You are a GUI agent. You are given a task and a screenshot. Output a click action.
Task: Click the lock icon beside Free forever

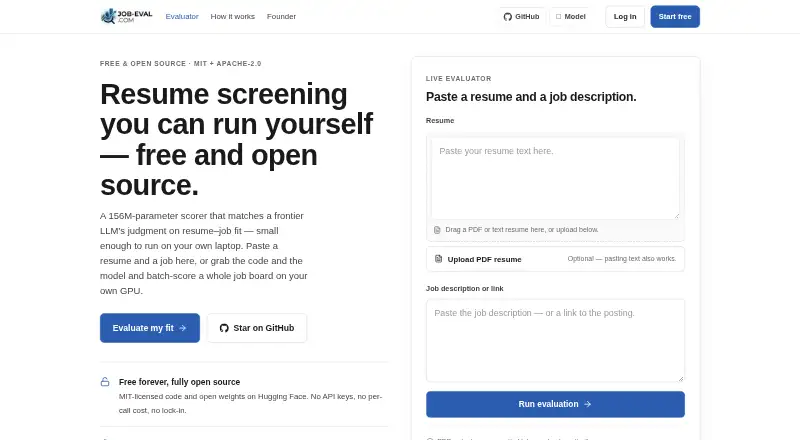(x=105, y=382)
